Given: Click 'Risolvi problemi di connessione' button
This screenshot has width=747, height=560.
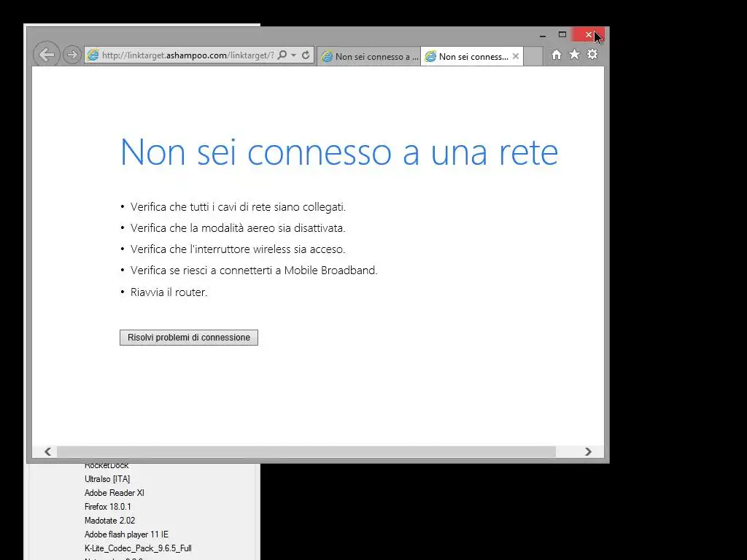Looking at the screenshot, I should 189,338.
